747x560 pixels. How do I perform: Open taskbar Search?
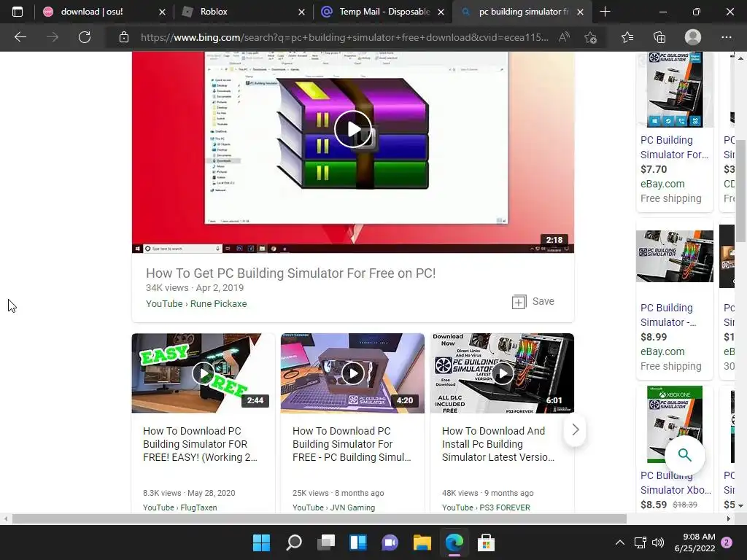294,542
